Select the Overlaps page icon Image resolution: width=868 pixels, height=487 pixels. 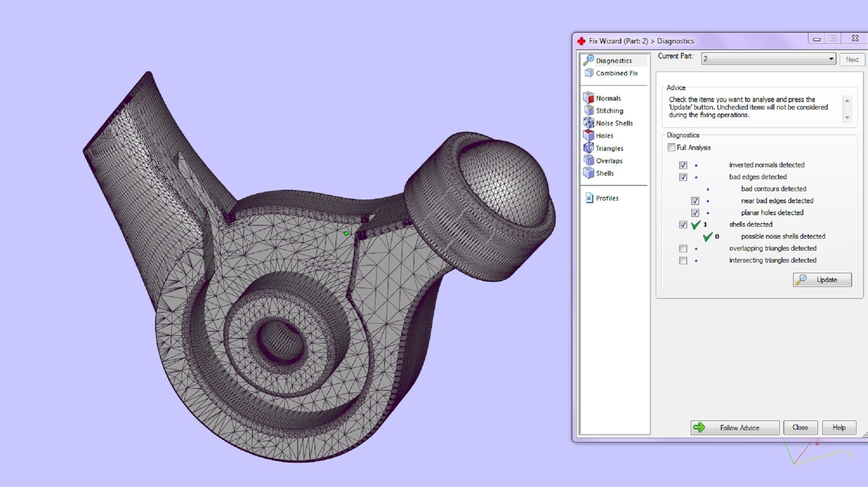pyautogui.click(x=589, y=161)
